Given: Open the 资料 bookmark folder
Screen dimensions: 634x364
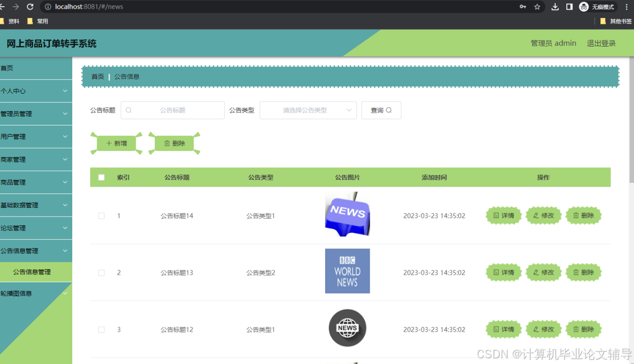Looking at the screenshot, I should click(x=10, y=21).
